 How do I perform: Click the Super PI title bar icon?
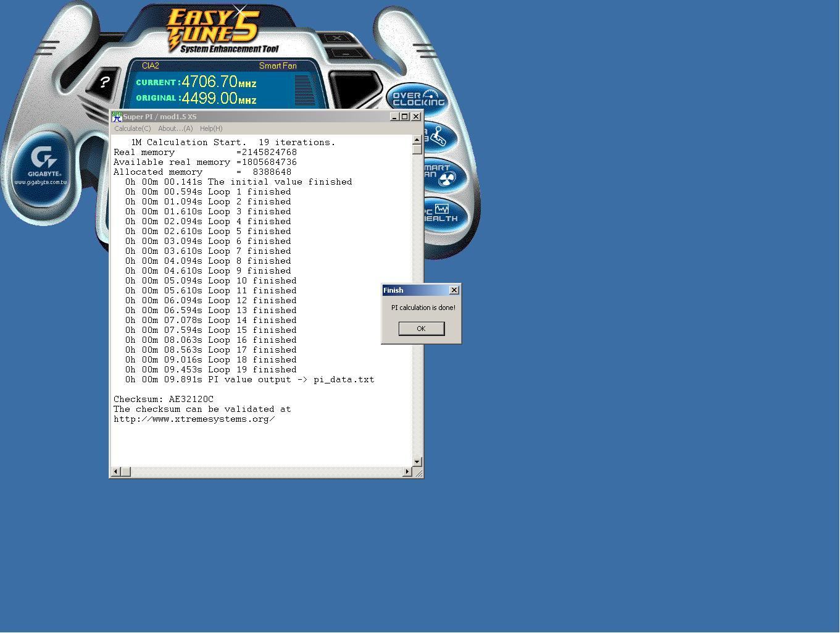tap(117, 117)
